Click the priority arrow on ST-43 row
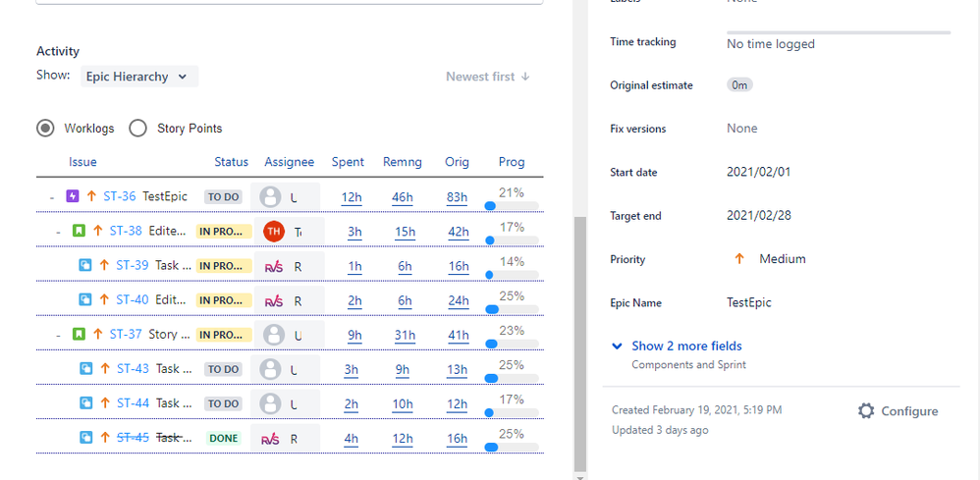Screen dimensions: 980x480 tap(104, 369)
